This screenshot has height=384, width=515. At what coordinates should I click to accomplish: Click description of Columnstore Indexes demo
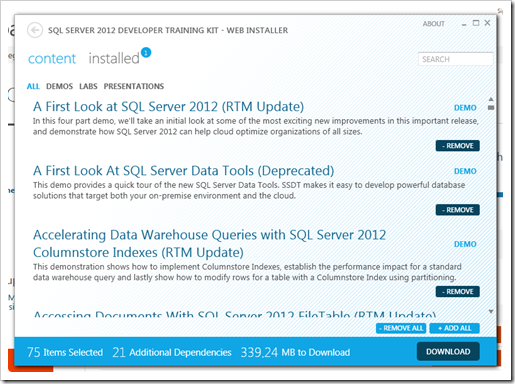coord(247,272)
